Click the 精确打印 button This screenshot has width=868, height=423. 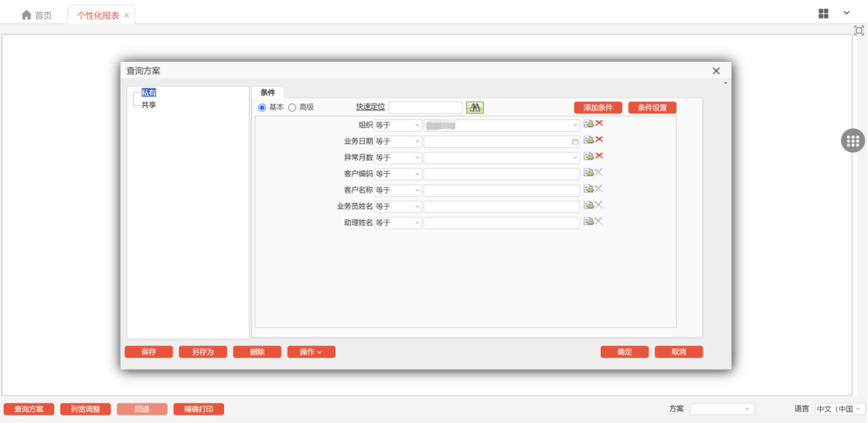tap(199, 409)
